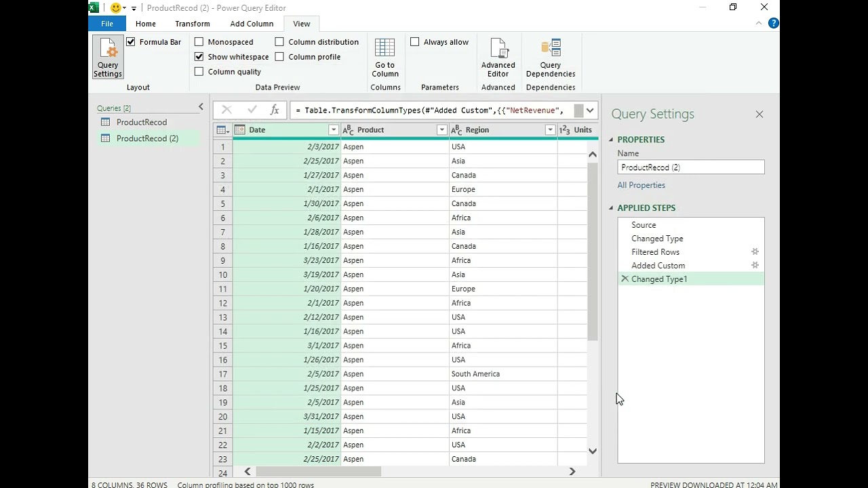868x488 pixels.
Task: Open the Query Settings pane button
Action: click(x=108, y=57)
